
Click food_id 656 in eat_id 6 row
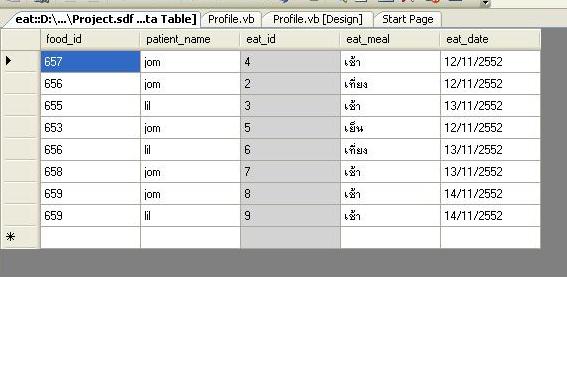(x=90, y=150)
